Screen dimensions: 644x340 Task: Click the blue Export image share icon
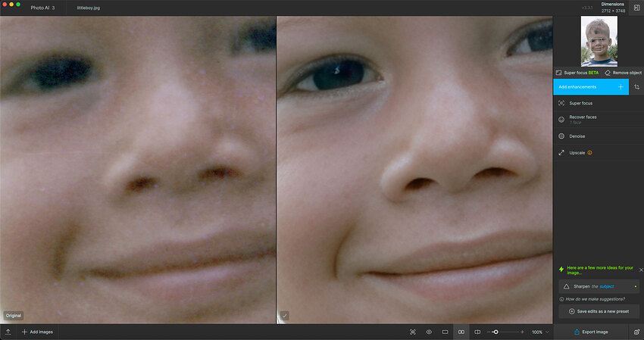(577, 332)
